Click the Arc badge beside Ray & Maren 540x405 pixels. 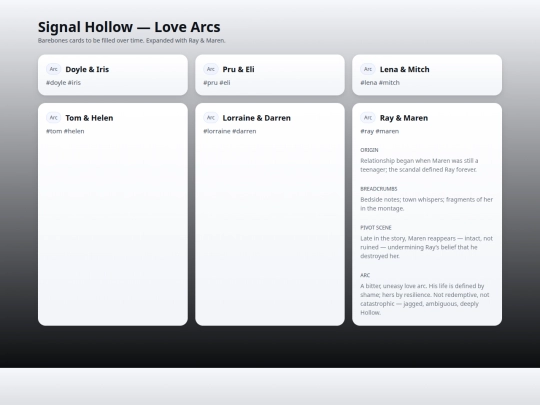(368, 118)
